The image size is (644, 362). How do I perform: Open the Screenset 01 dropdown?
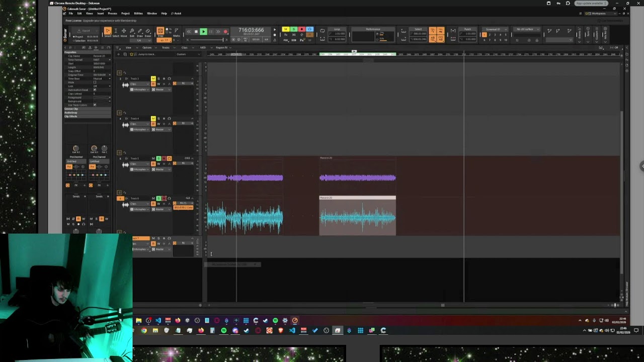pos(495,29)
